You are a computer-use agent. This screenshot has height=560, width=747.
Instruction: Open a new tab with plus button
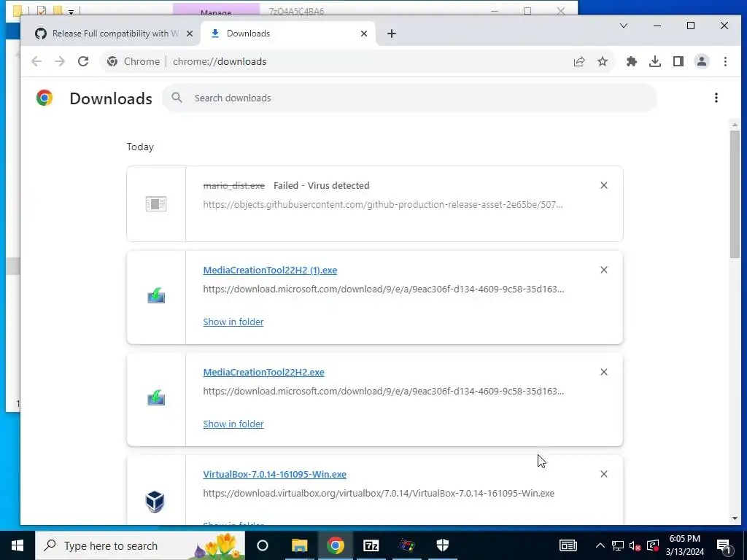pyautogui.click(x=392, y=34)
